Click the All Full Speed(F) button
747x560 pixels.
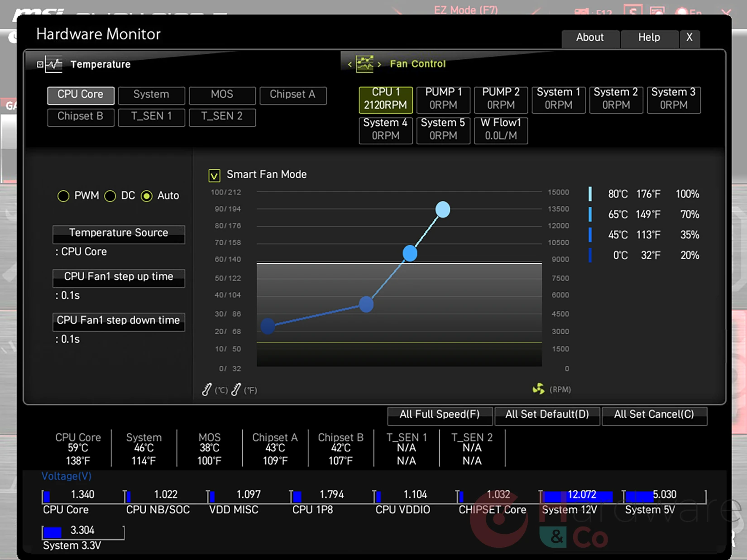440,415
